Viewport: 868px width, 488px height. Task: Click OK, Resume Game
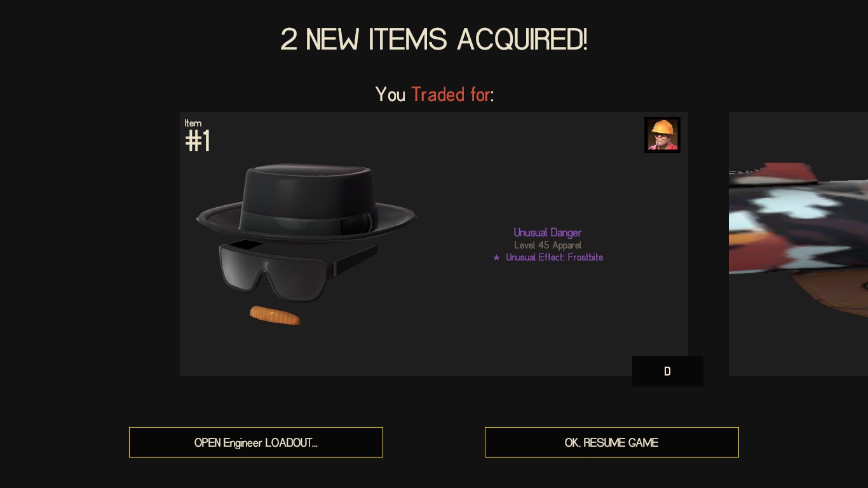pyautogui.click(x=612, y=442)
